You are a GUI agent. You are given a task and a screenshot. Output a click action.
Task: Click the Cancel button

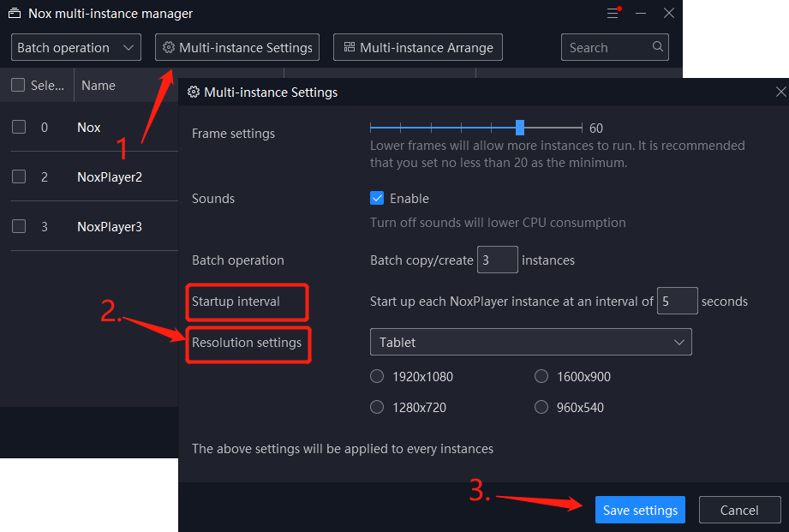coord(739,510)
